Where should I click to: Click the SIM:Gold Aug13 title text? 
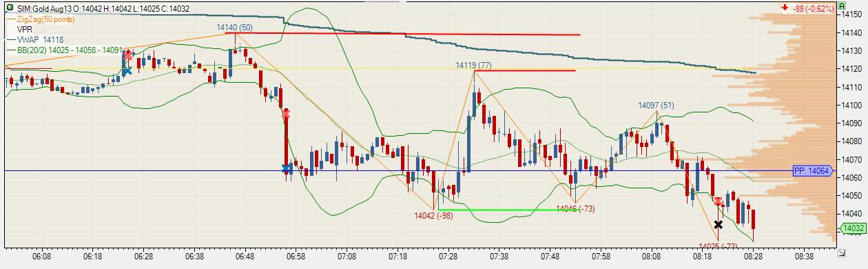click(44, 9)
